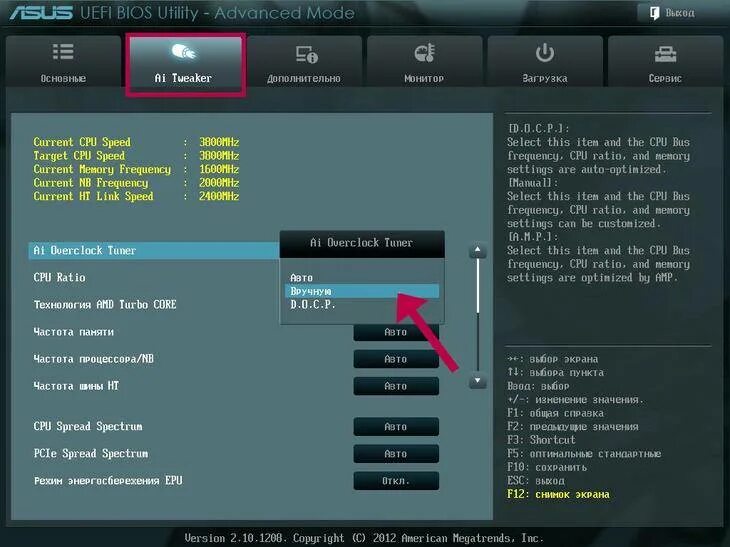Viewport: 730px width, 547px height.
Task: Select the CPU Ratio row
Action: 154,277
